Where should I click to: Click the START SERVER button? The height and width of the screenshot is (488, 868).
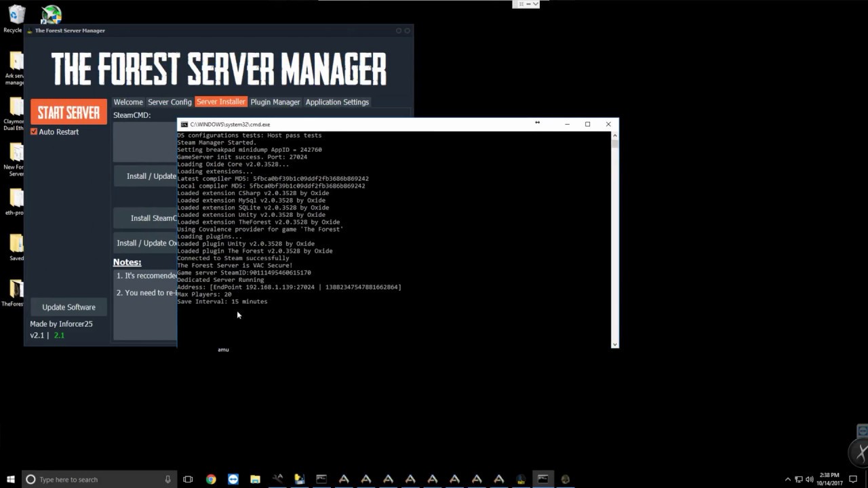tap(68, 112)
